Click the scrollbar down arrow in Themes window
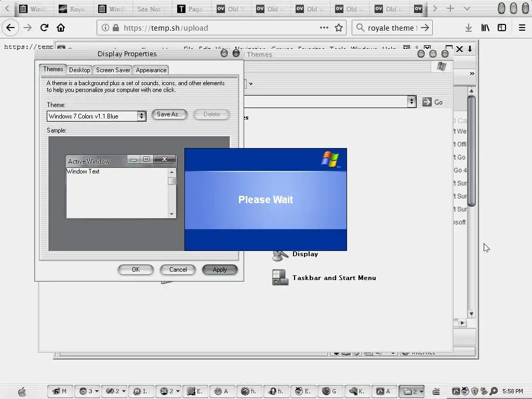This screenshot has width=532, height=399. point(471,314)
